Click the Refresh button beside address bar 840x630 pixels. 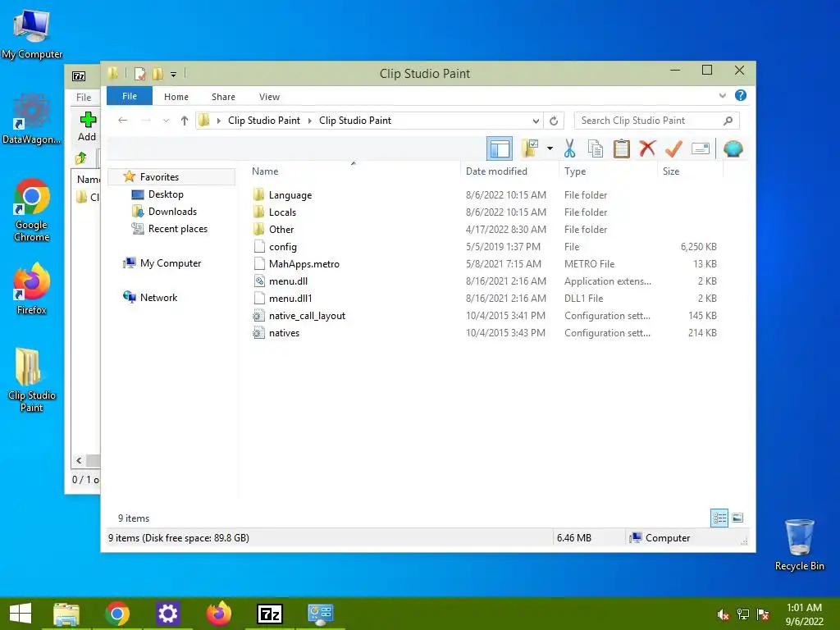pyautogui.click(x=554, y=121)
